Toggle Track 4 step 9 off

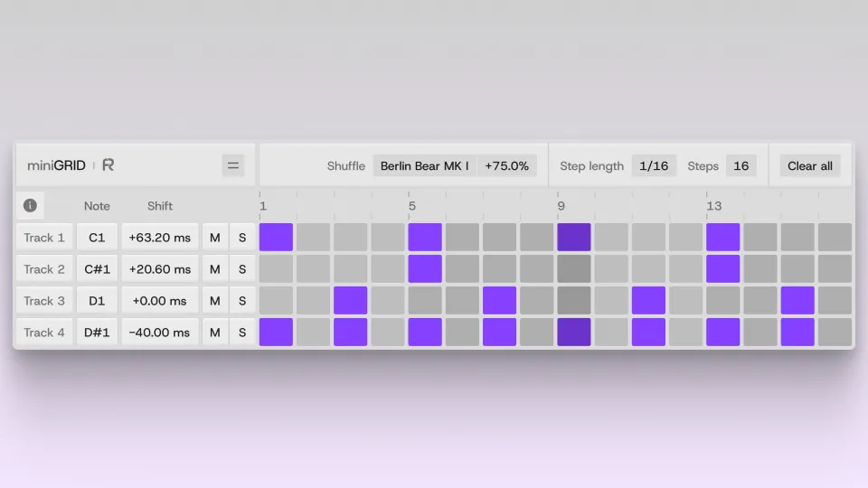[x=574, y=332]
